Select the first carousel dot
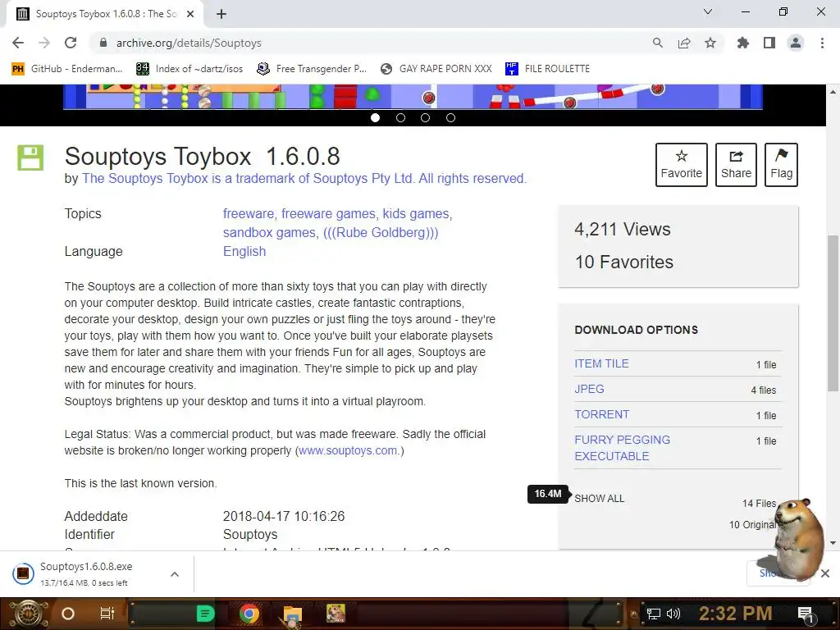Viewport: 840px width, 630px height. point(375,117)
